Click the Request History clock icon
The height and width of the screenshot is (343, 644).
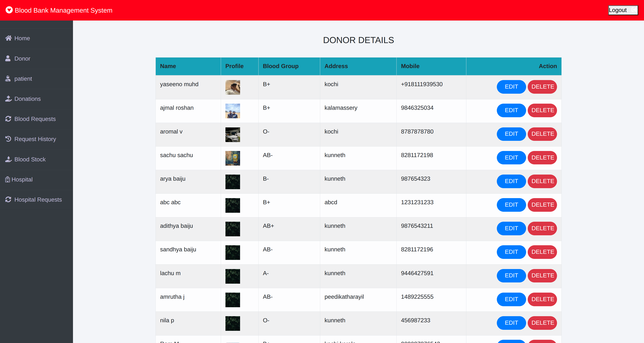[8, 139]
